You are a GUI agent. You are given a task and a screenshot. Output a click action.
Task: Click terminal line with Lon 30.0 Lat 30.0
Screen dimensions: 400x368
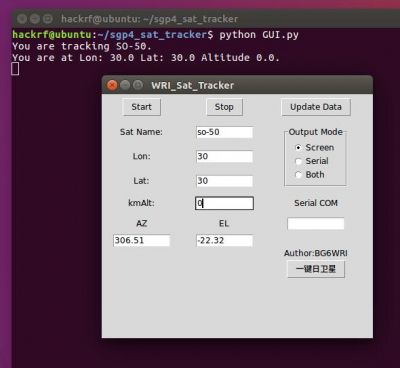[146, 58]
